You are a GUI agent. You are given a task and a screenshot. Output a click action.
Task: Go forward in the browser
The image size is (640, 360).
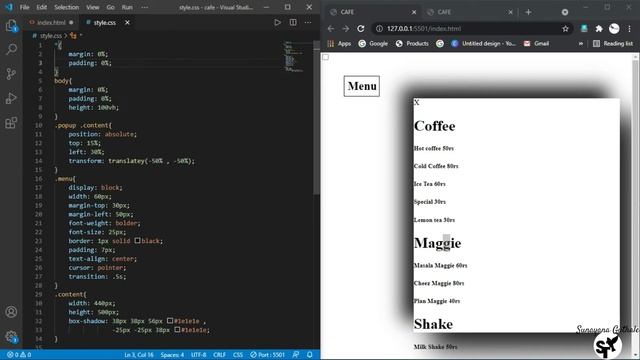point(346,29)
